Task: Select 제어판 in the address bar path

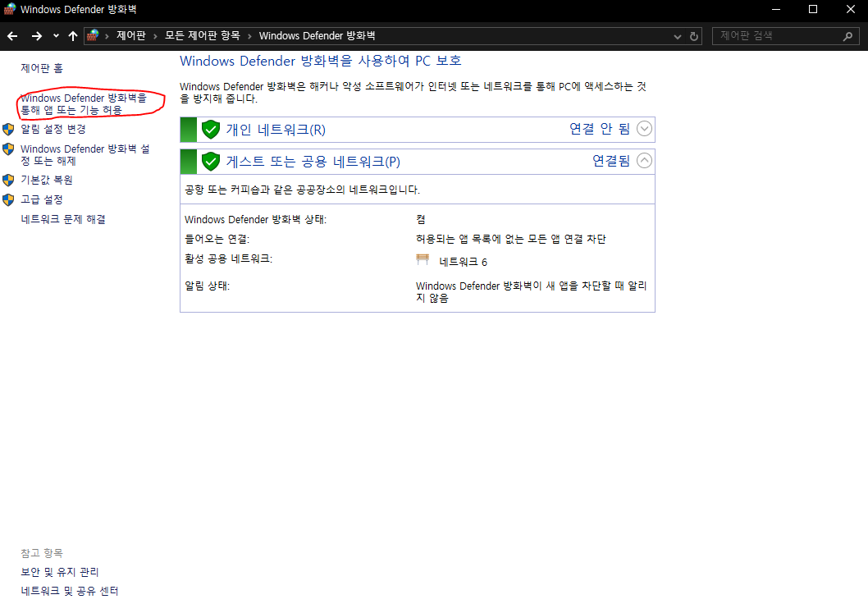Action: tap(131, 35)
